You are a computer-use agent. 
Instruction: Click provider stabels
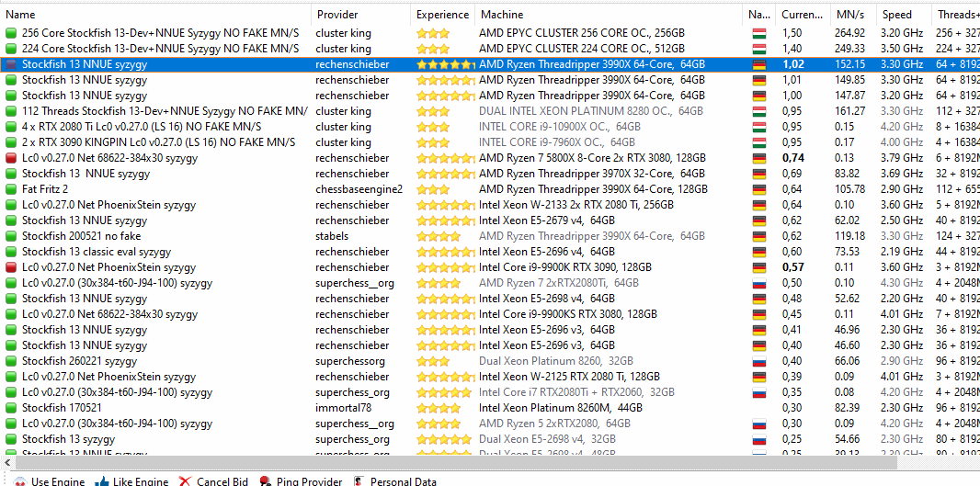coord(332,236)
